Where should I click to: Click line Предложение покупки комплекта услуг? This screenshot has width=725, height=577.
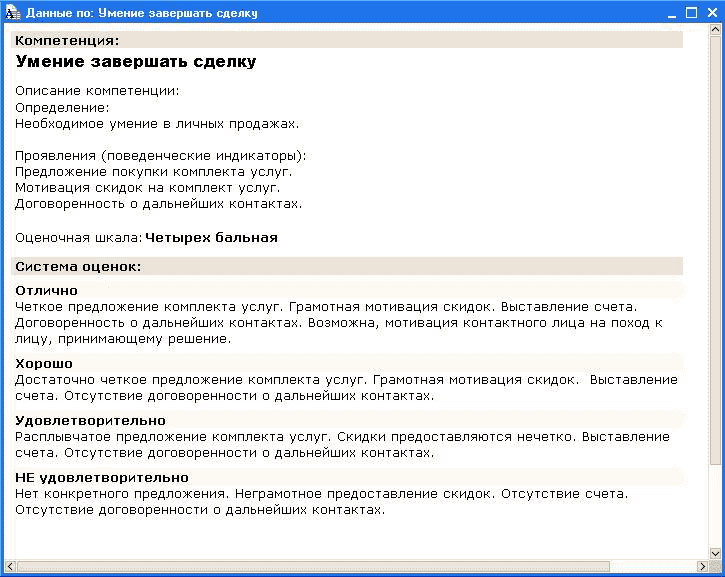pos(154,172)
